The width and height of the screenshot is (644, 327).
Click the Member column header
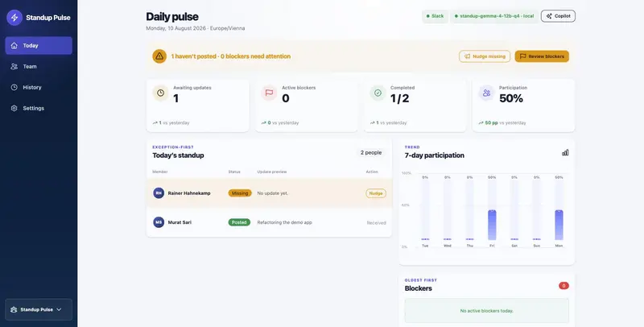click(160, 172)
